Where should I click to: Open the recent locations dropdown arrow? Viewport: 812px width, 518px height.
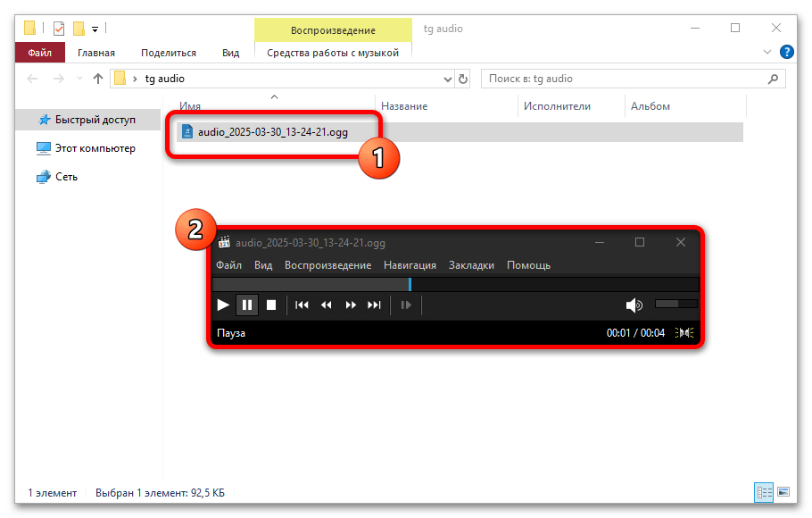pos(79,79)
